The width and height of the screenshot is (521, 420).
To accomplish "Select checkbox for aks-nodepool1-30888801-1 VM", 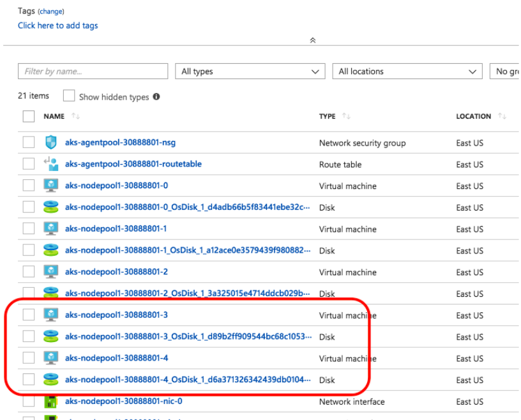I will (29, 229).
